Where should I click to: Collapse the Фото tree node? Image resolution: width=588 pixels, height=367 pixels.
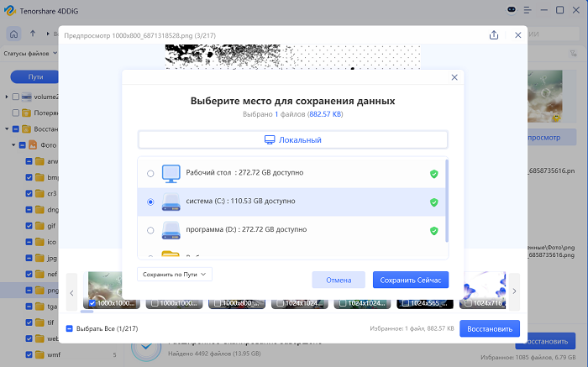(13, 145)
